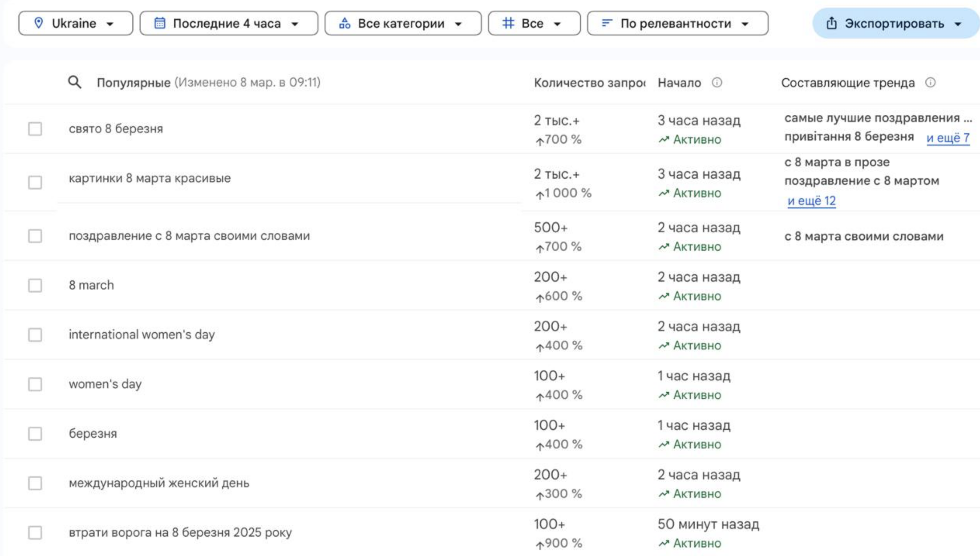The width and height of the screenshot is (980, 556).
Task: Click the sort lines icon
Action: 607,23
